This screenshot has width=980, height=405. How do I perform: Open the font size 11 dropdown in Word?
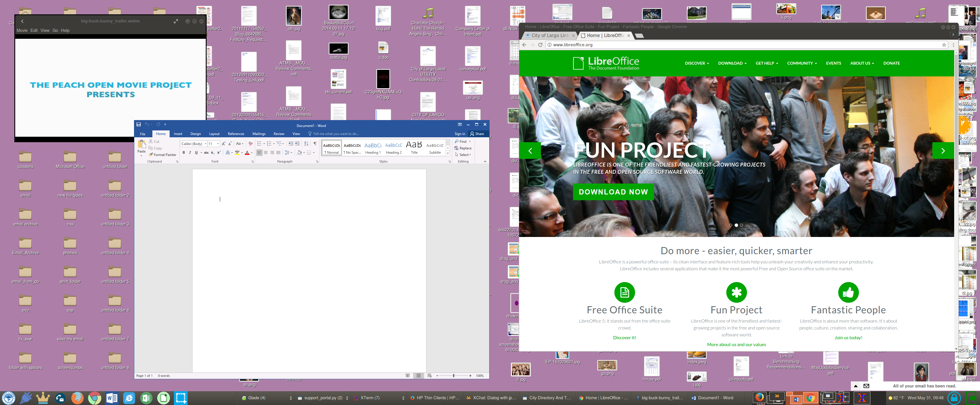[x=218, y=144]
